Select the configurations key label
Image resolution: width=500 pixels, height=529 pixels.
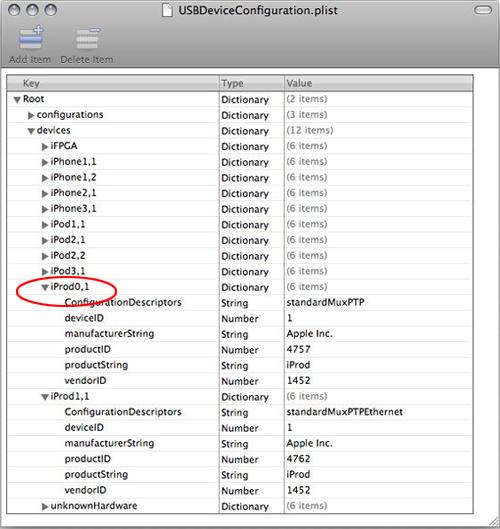coord(70,115)
